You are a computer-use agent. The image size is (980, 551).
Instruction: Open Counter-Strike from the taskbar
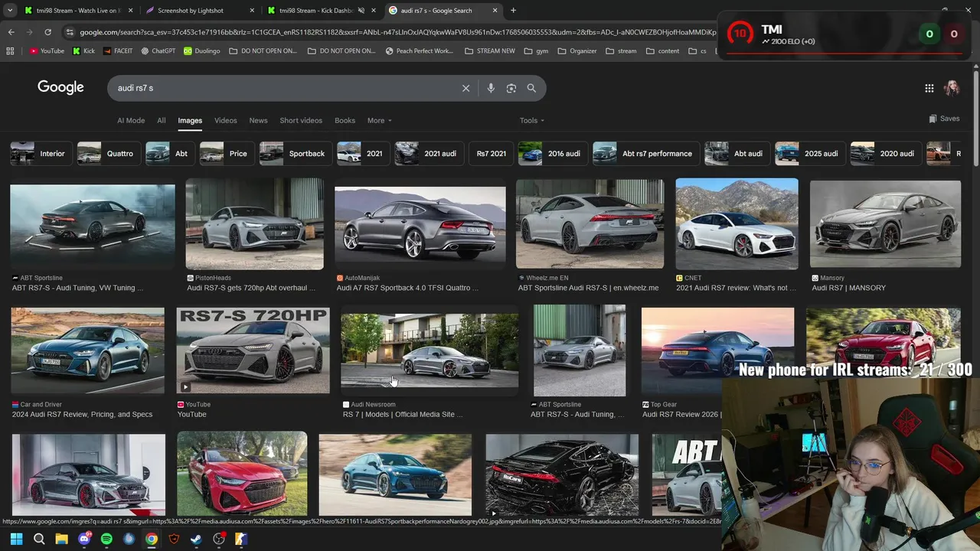click(x=241, y=539)
